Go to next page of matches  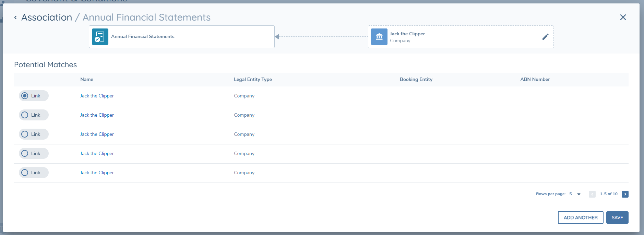(625, 194)
